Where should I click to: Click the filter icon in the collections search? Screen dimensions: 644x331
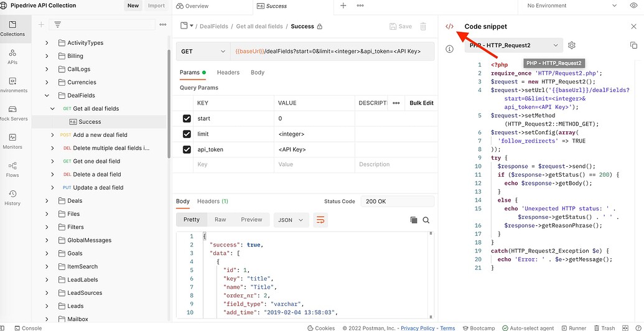click(57, 25)
